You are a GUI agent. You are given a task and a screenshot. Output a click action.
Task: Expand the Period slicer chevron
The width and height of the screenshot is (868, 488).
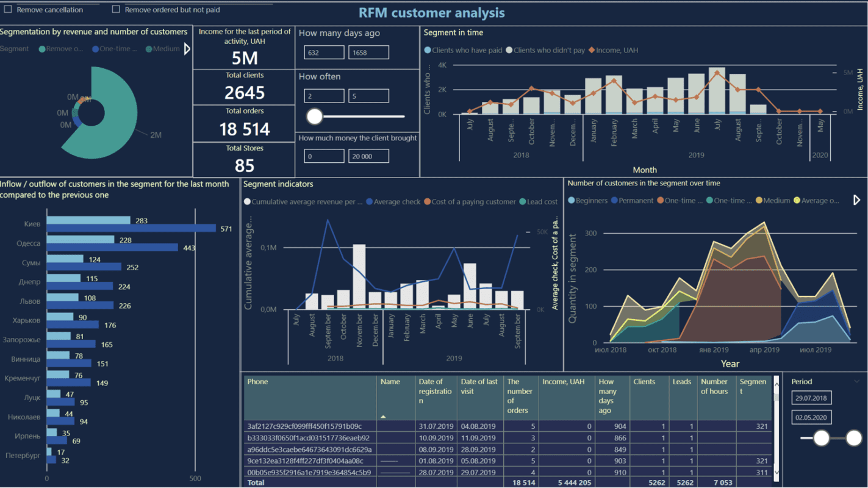click(x=856, y=382)
